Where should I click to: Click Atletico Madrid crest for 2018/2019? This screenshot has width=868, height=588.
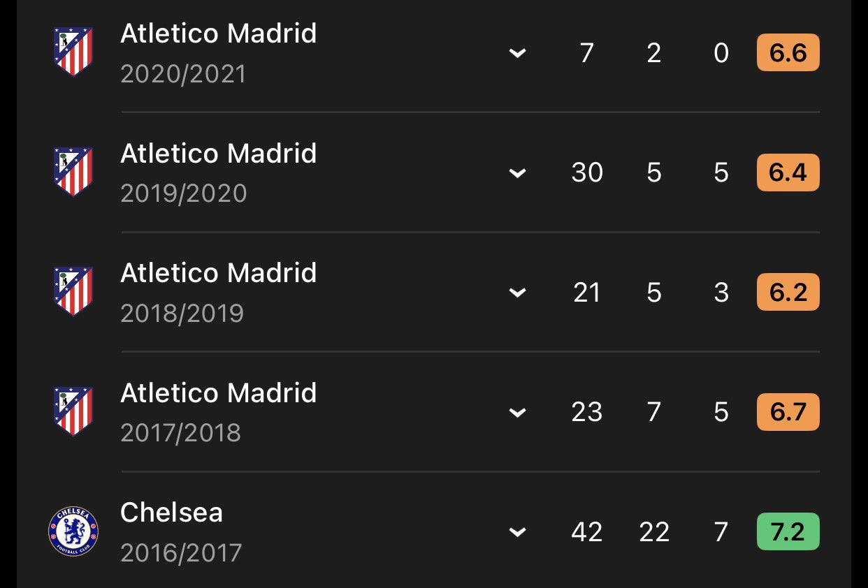[73, 291]
